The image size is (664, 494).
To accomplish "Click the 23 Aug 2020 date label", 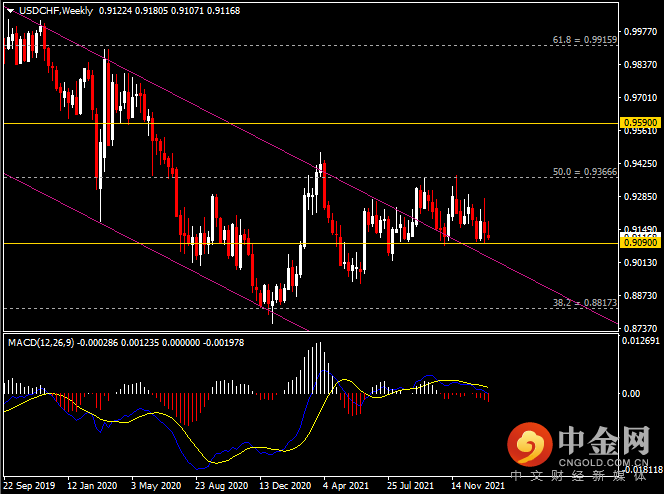I will point(221,486).
